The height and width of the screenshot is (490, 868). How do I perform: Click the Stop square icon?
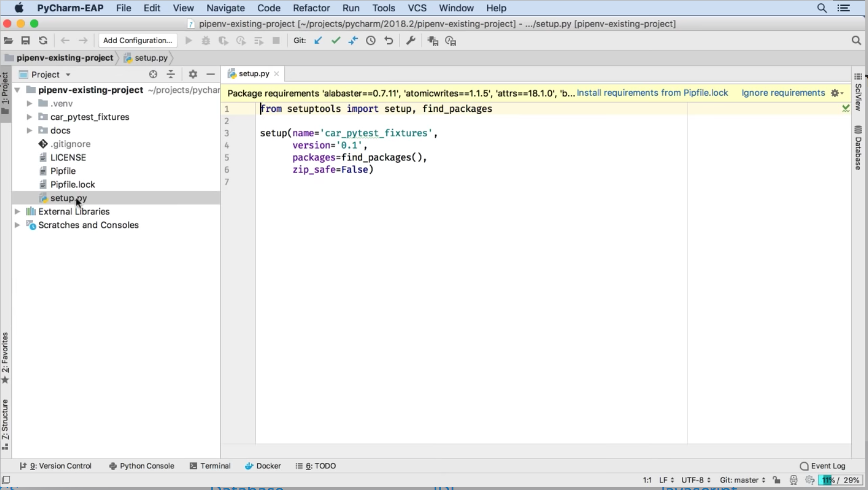276,41
